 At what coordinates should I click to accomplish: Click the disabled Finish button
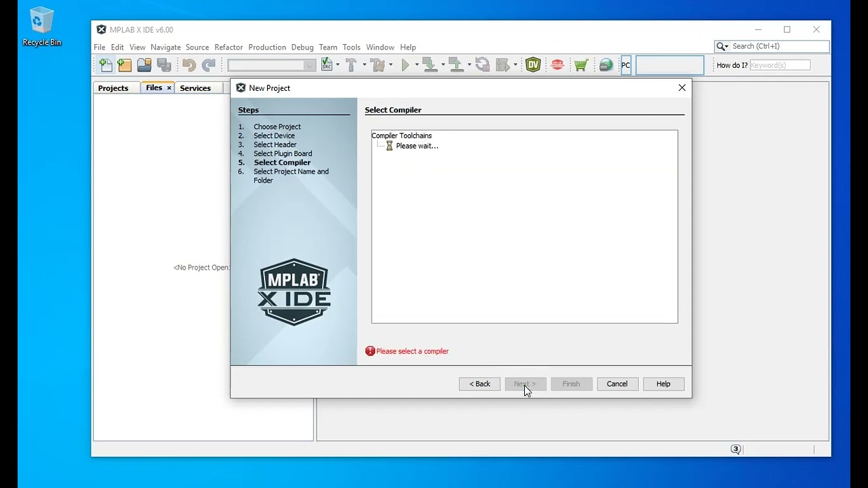[x=571, y=384]
